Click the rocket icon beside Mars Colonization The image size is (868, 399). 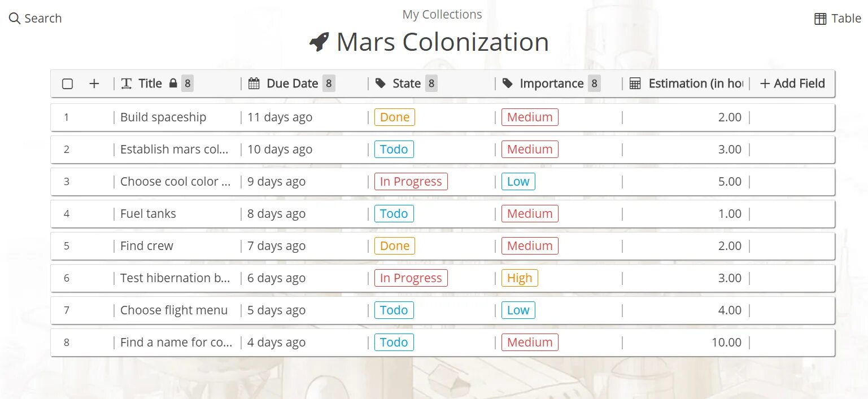coord(319,42)
